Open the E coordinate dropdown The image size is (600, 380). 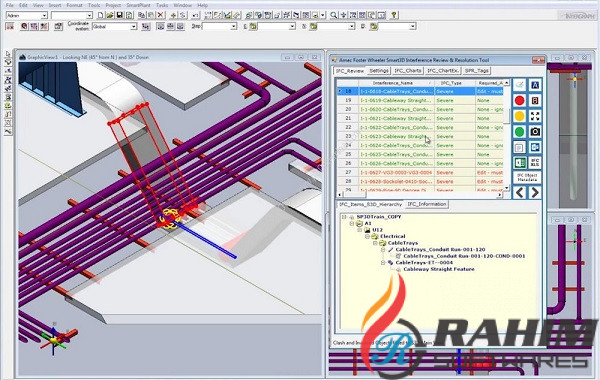coord(292,26)
